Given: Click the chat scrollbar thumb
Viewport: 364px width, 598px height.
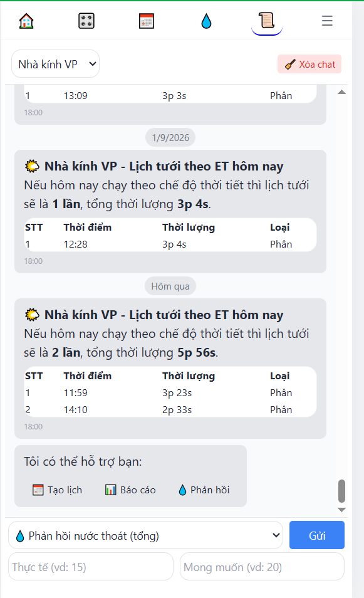Looking at the screenshot, I should tap(342, 491).
